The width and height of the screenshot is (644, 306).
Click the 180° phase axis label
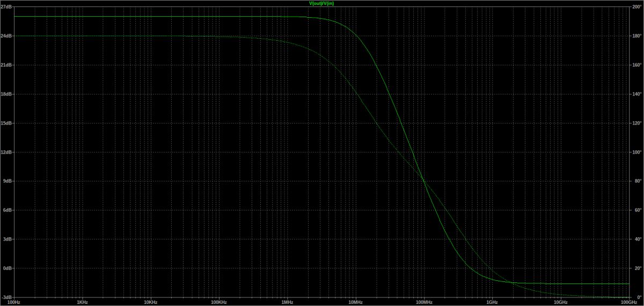[638, 36]
